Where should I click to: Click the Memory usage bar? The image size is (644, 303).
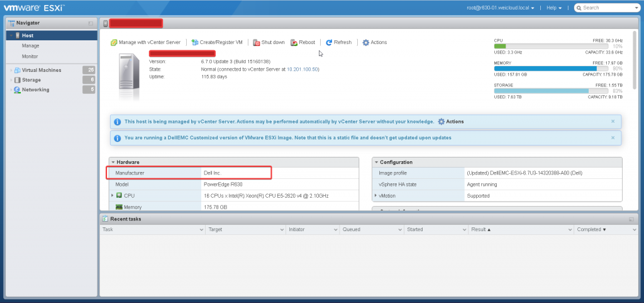(x=551, y=69)
